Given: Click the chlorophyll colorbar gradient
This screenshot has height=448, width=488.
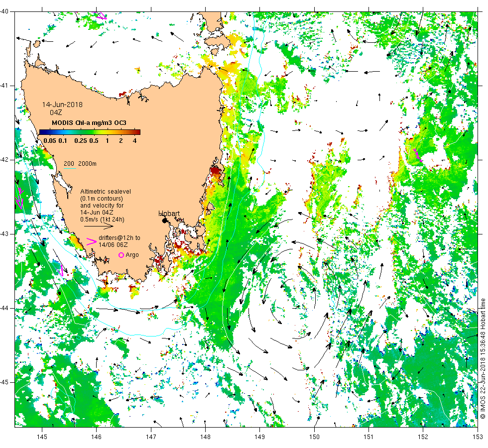Looking at the screenshot, I should pyautogui.click(x=90, y=132).
